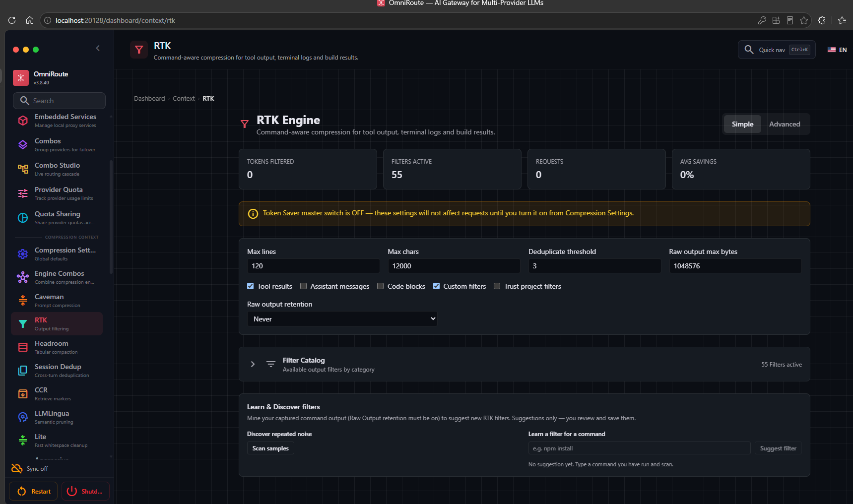Click the Scan samples button
The height and width of the screenshot is (504, 853).
tap(270, 448)
